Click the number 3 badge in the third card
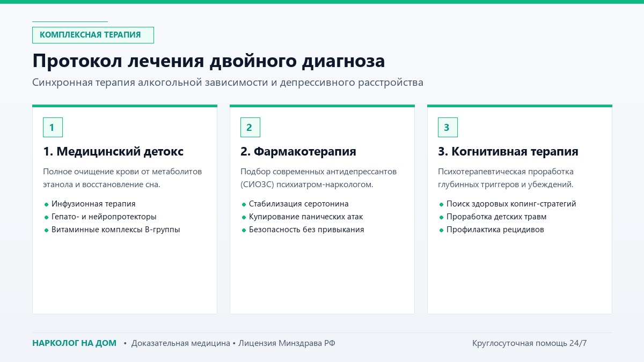The height and width of the screenshot is (362, 644). click(448, 127)
